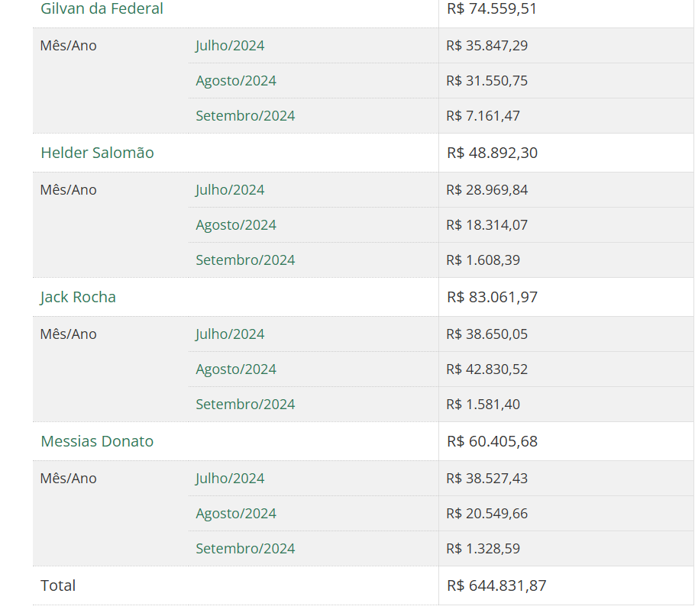Open Setembro/2024 under Helder Salomão
The height and width of the screenshot is (616, 695).
click(245, 260)
